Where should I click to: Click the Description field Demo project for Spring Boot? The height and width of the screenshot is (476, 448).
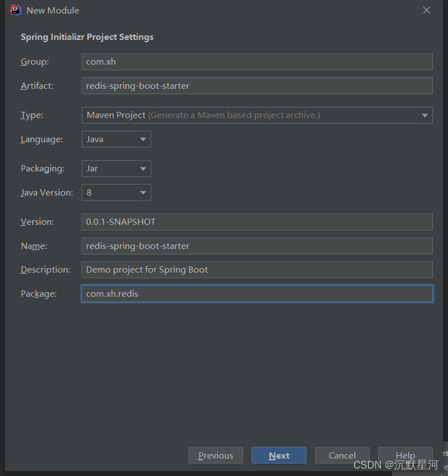point(257,270)
